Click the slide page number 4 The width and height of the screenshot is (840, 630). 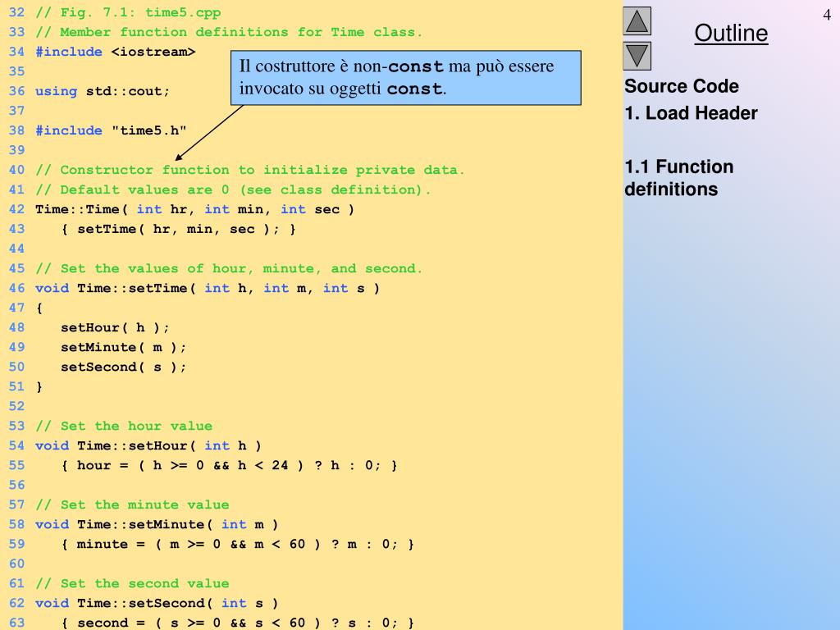click(x=827, y=15)
